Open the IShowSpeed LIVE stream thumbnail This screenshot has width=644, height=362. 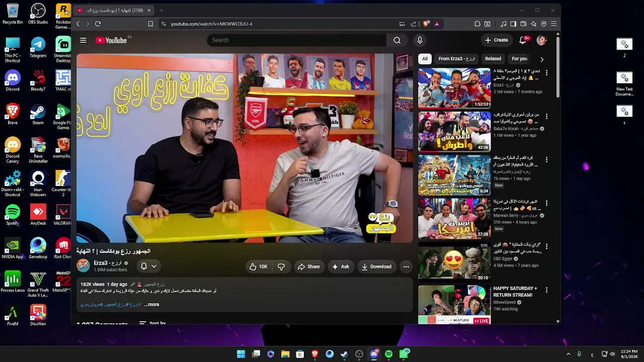(454, 304)
